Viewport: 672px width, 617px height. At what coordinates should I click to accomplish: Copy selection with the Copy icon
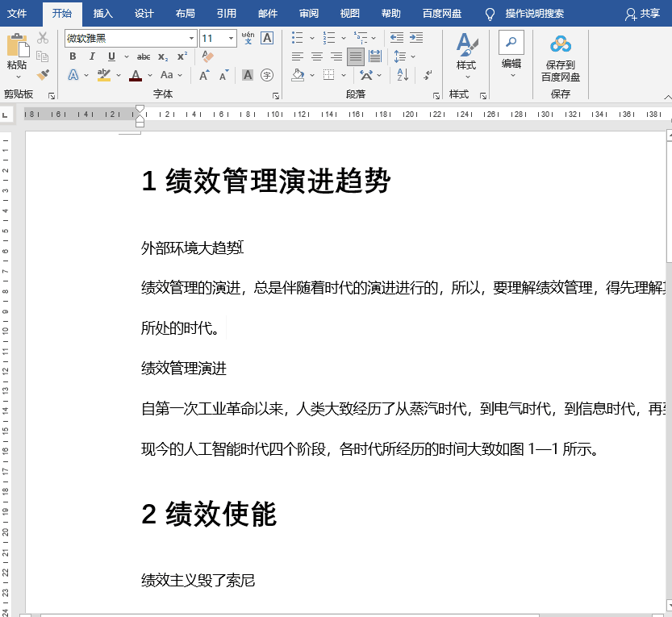[44, 56]
